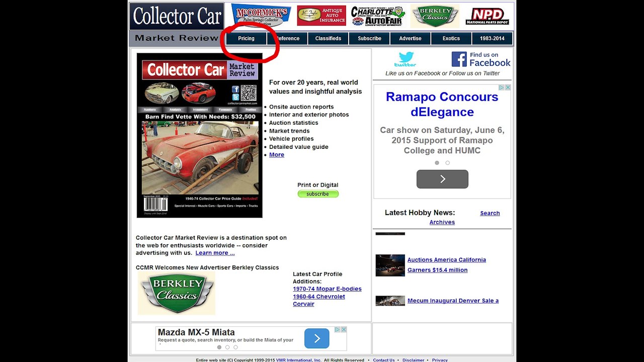Select second dot of Ramapo ad carousel
Screen dimensions: 644x362
(447, 163)
